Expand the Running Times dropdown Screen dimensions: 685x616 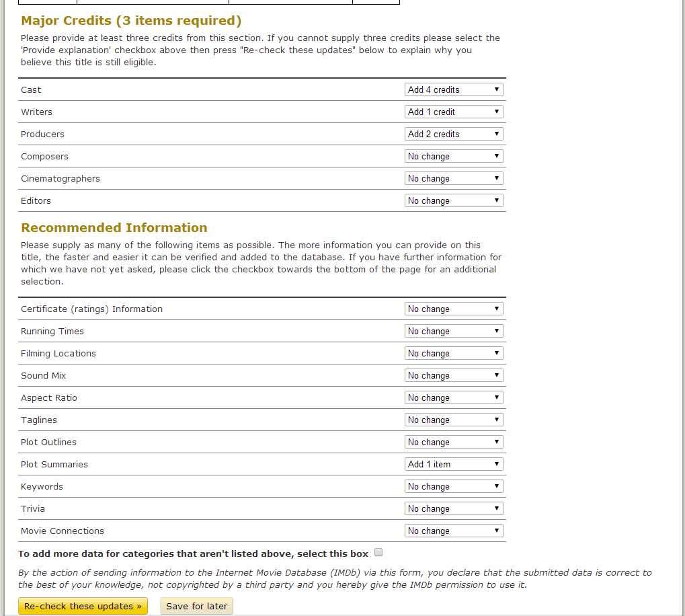[454, 331]
